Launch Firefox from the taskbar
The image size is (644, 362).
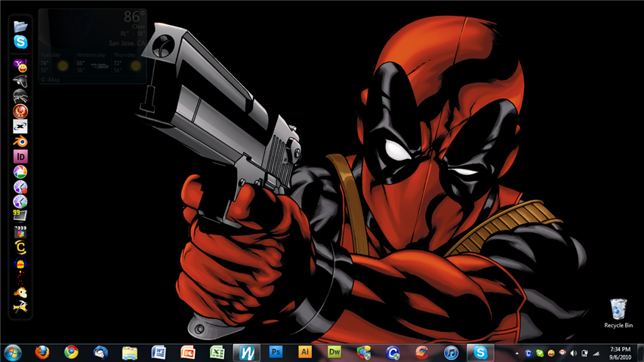coord(42,352)
